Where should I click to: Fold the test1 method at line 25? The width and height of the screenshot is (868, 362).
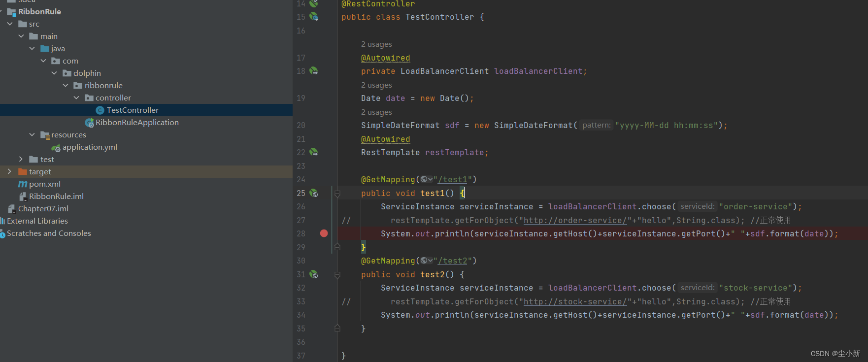pyautogui.click(x=337, y=194)
